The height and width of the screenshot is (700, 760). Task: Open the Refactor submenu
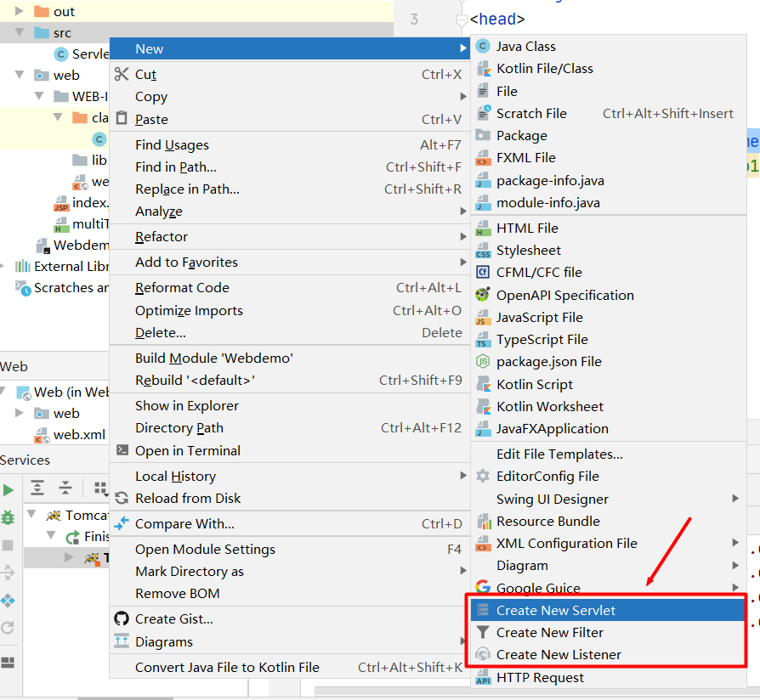click(x=162, y=236)
